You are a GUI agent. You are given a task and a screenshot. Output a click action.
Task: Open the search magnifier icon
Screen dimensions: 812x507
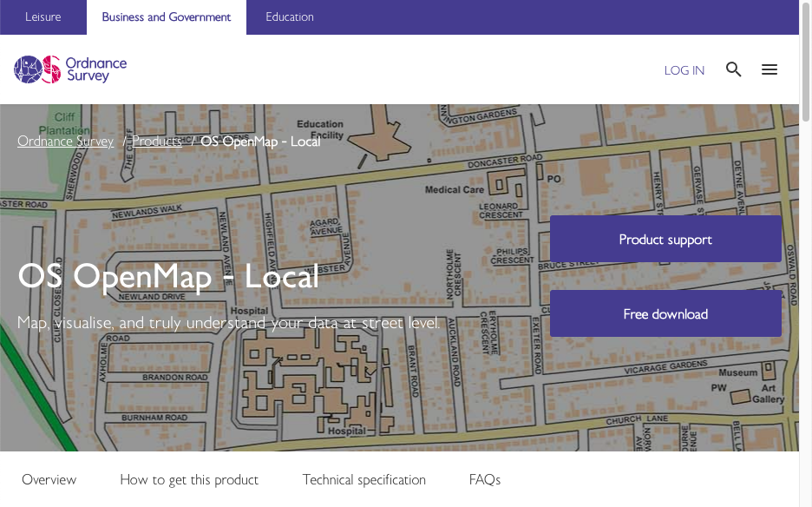733,69
